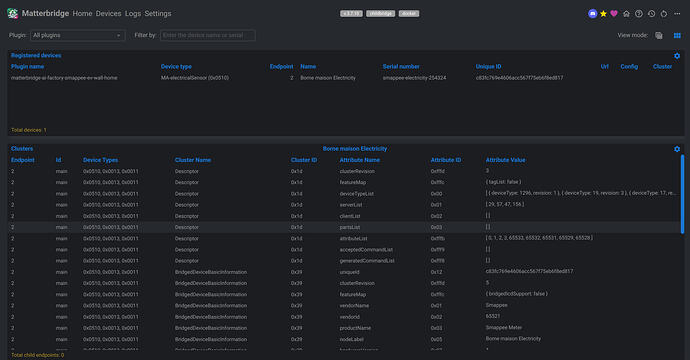Click the Url column header

pyautogui.click(x=605, y=66)
